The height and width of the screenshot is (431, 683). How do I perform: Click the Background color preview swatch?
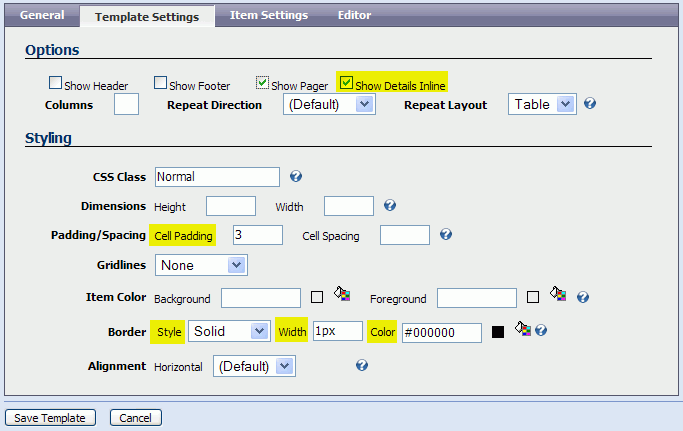(317, 297)
